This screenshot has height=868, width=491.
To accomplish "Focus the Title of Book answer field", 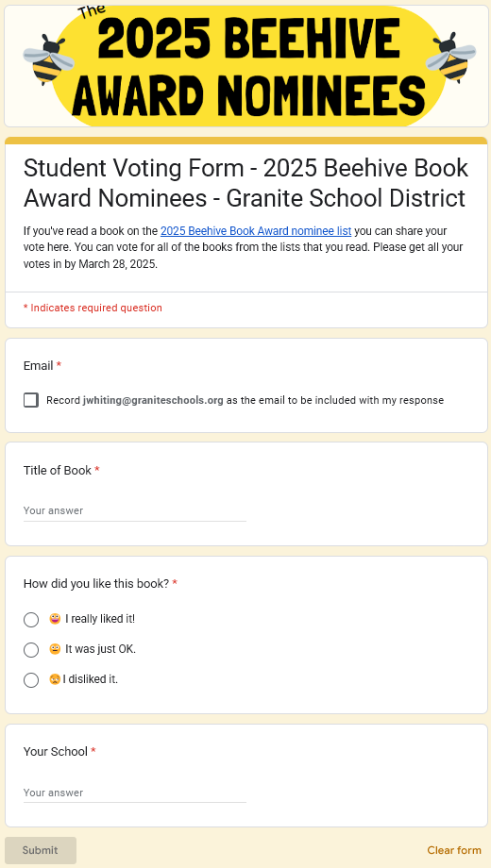I will click(x=135, y=511).
